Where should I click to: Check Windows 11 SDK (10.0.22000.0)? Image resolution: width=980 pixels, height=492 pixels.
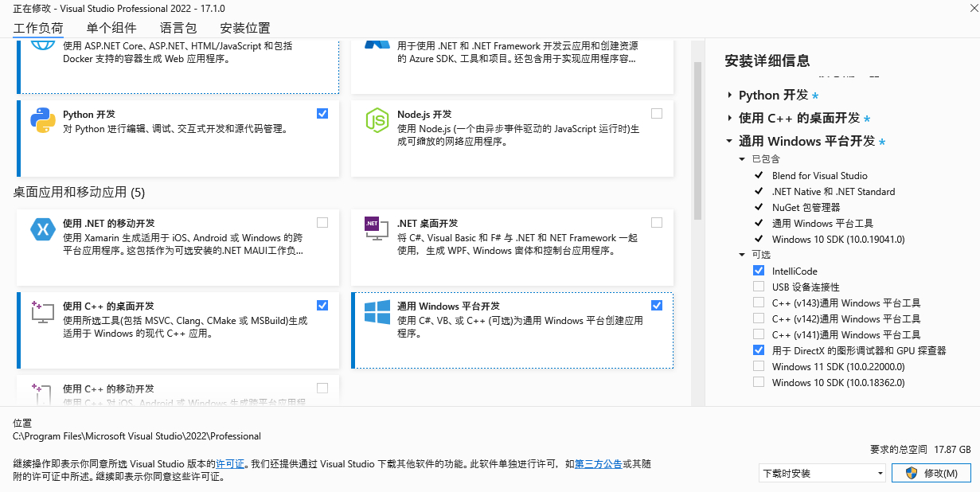point(758,366)
